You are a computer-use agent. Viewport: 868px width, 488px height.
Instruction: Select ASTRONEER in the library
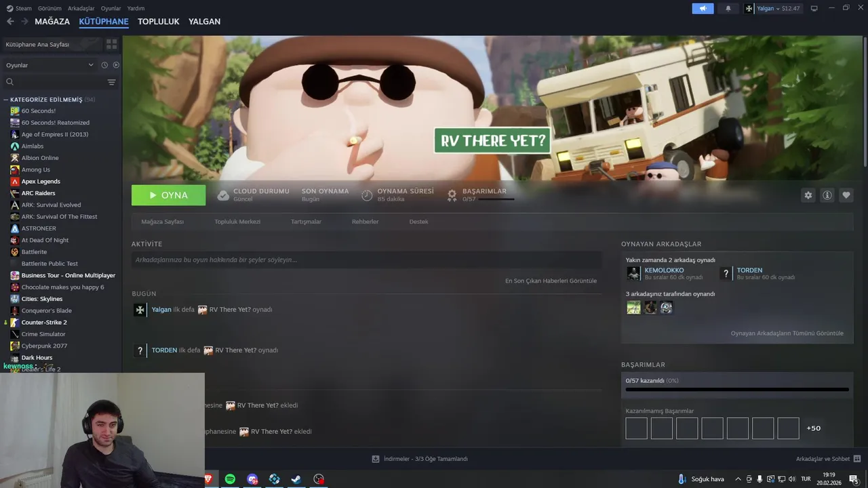point(39,228)
